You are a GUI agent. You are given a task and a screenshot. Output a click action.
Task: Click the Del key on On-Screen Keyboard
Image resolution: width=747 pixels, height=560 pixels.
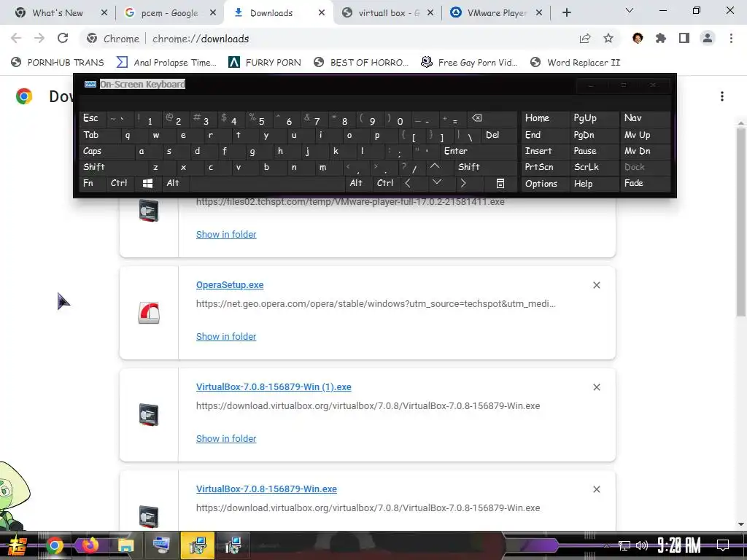499,135
